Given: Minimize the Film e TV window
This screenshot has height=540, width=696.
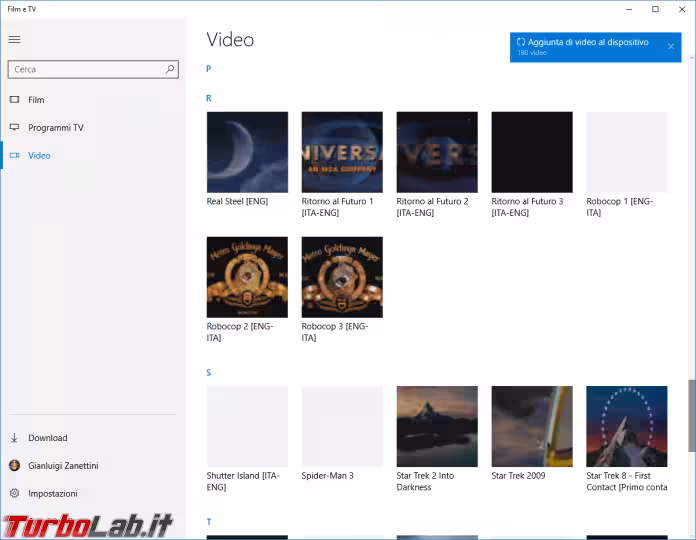Looking at the screenshot, I should point(629,9).
